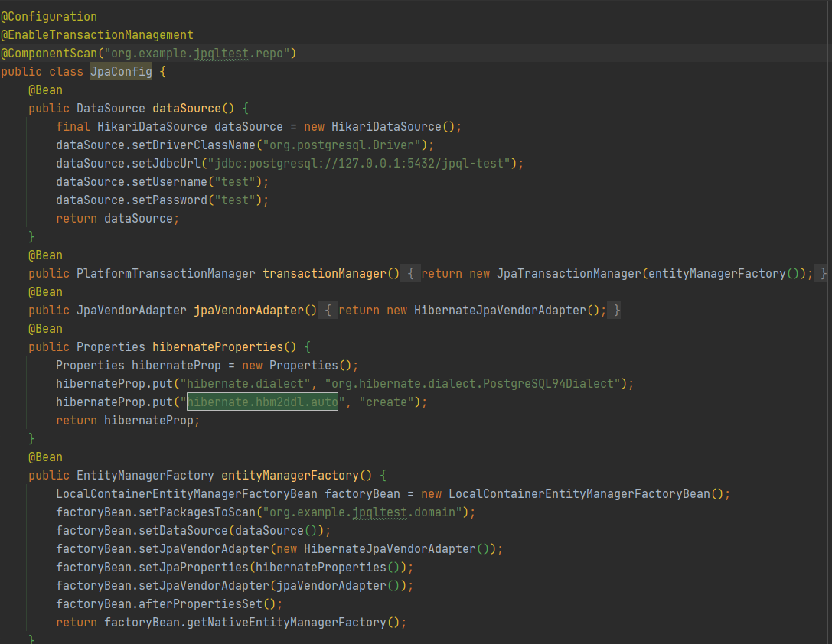
Task: Click the "return dataSource;" statement
Action: pos(118,219)
